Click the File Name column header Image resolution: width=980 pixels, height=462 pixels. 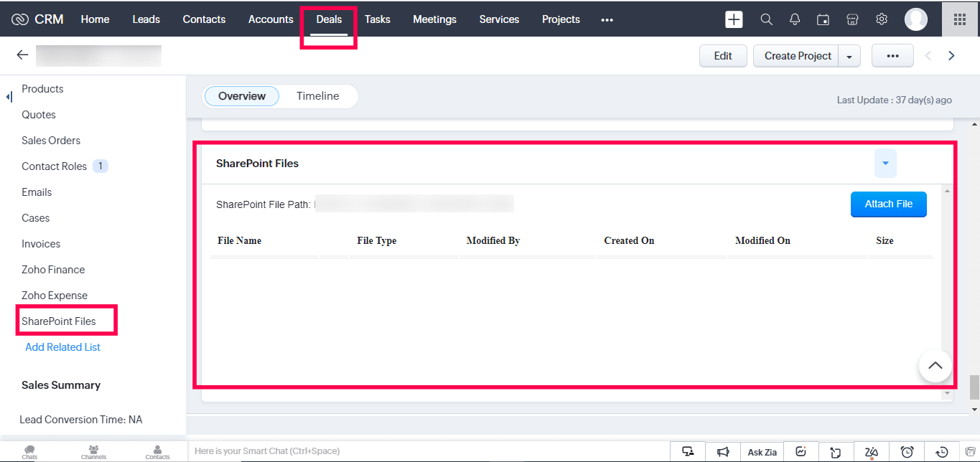pos(239,241)
